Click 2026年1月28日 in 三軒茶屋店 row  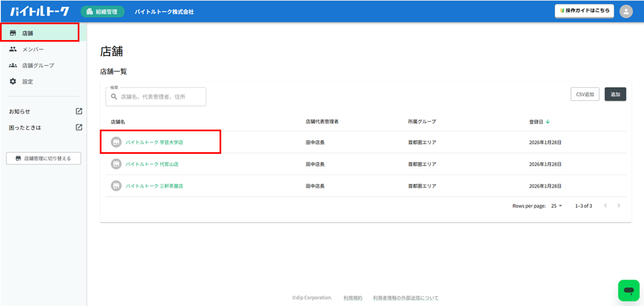pos(545,186)
